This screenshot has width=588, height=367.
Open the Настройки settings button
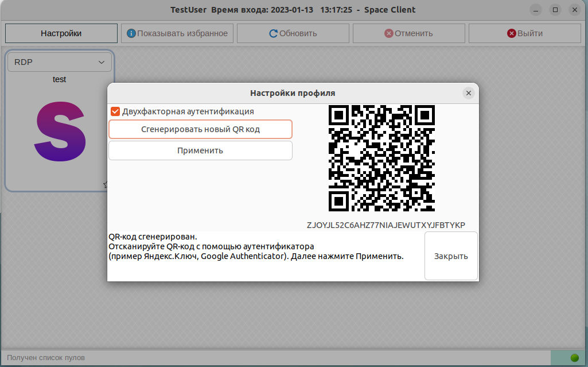[61, 33]
